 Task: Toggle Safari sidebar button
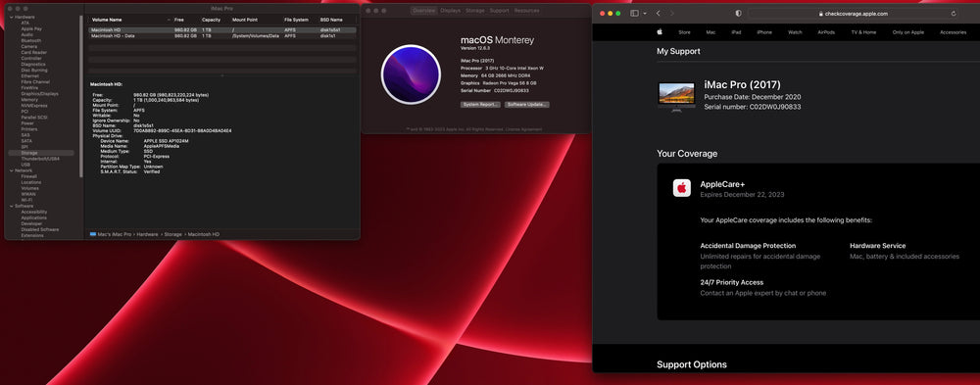click(x=634, y=13)
